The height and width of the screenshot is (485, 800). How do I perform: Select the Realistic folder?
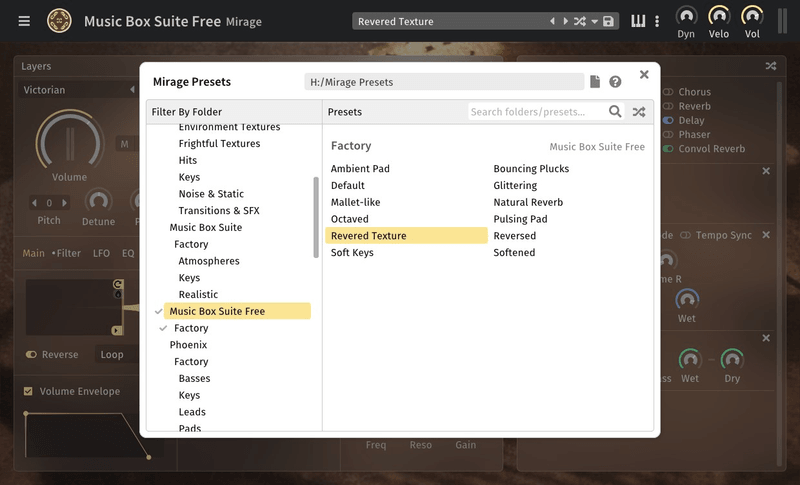coord(198,294)
